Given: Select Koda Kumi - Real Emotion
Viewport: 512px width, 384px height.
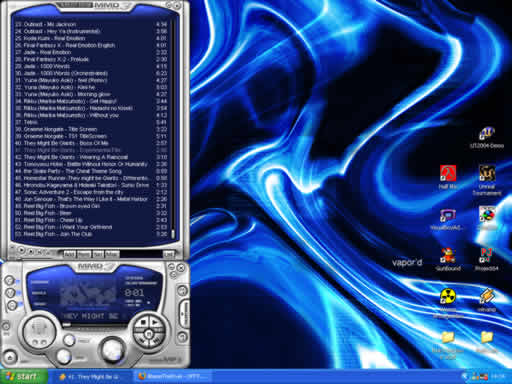Looking at the screenshot, I should tap(91, 38).
